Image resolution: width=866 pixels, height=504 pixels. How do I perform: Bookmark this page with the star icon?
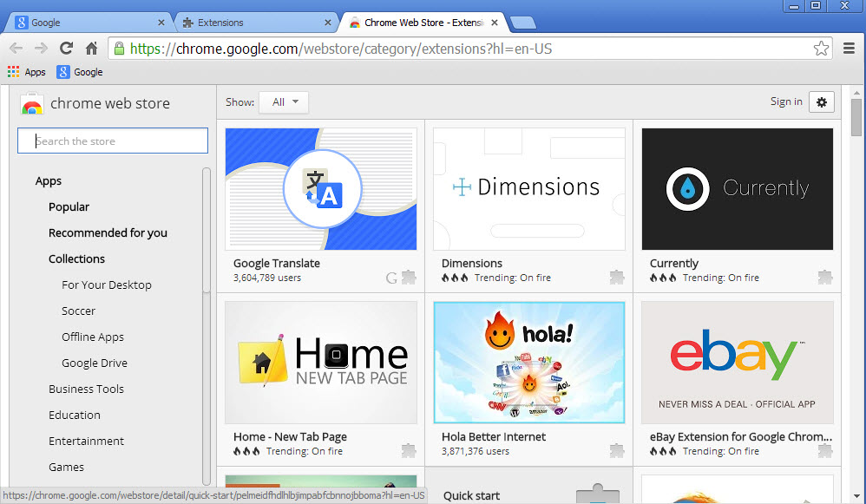821,49
